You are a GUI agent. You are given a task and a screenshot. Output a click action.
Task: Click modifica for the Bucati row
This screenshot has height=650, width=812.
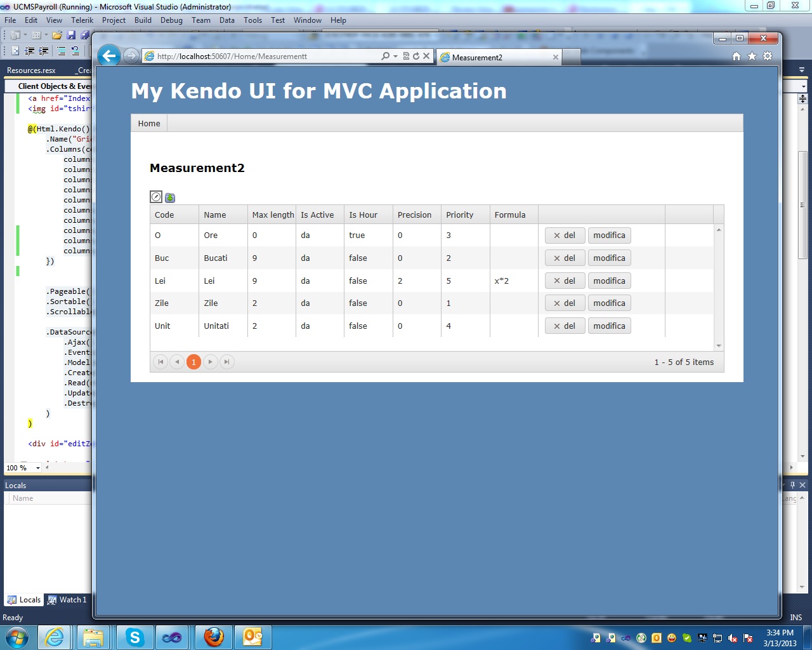[x=609, y=258]
